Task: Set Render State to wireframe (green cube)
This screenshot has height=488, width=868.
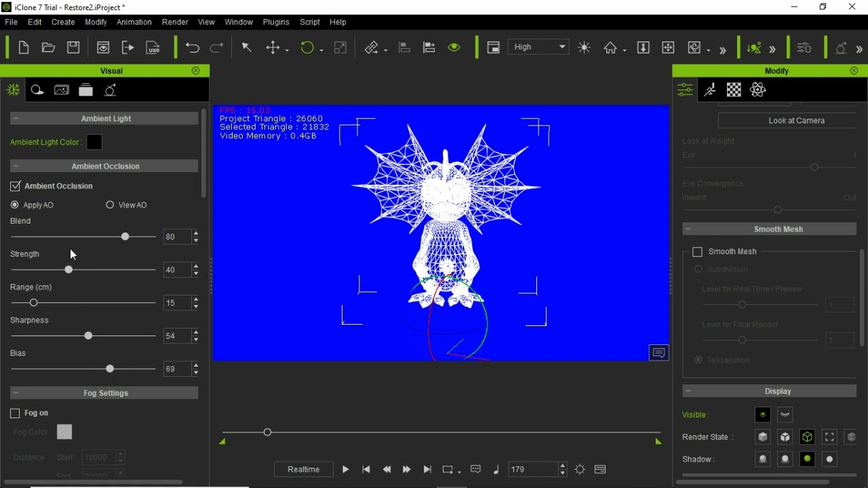Action: coord(808,437)
